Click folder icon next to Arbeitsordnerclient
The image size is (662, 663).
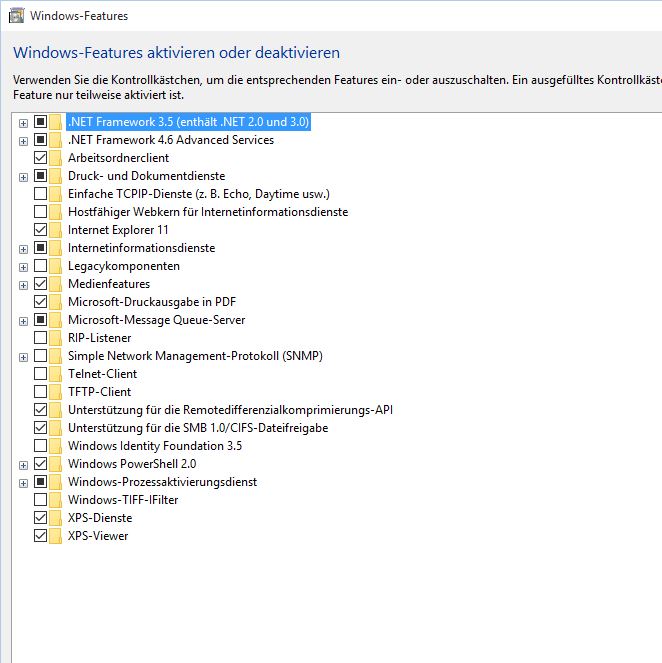tap(55, 158)
